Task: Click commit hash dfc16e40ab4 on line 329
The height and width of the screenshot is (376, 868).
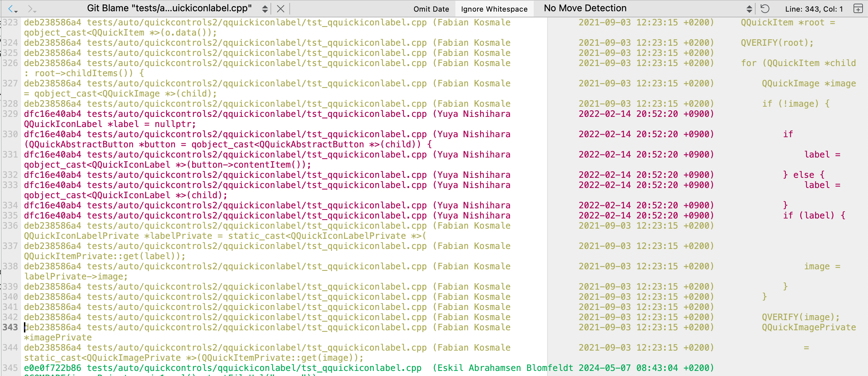Action: (53, 114)
